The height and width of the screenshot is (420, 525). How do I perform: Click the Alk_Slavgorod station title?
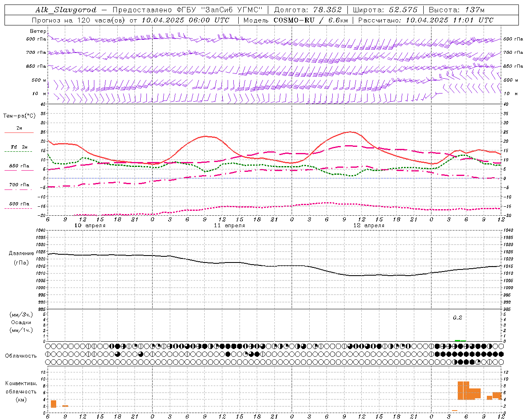tap(66, 10)
